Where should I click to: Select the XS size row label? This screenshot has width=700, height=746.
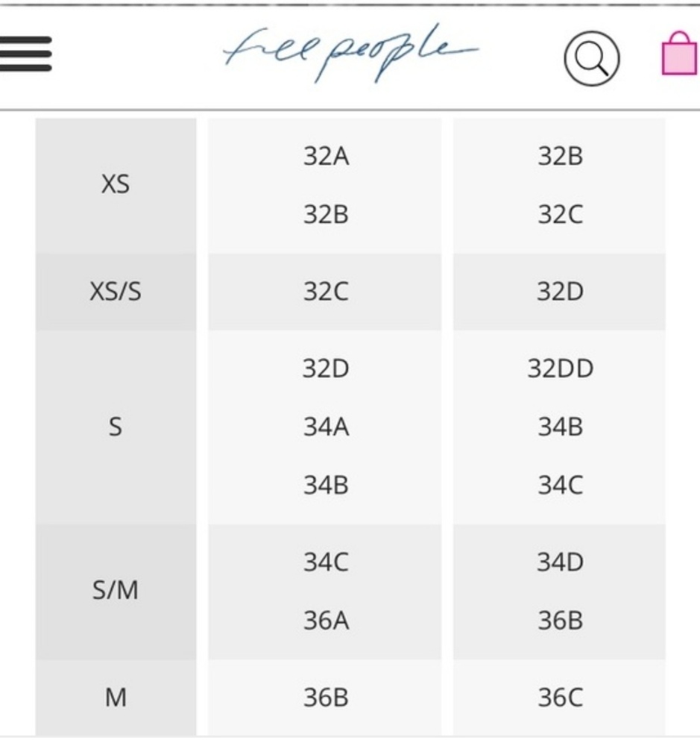tap(116, 184)
